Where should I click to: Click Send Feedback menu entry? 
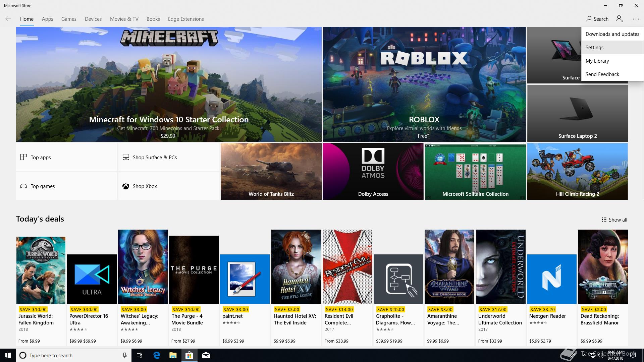(x=612, y=74)
